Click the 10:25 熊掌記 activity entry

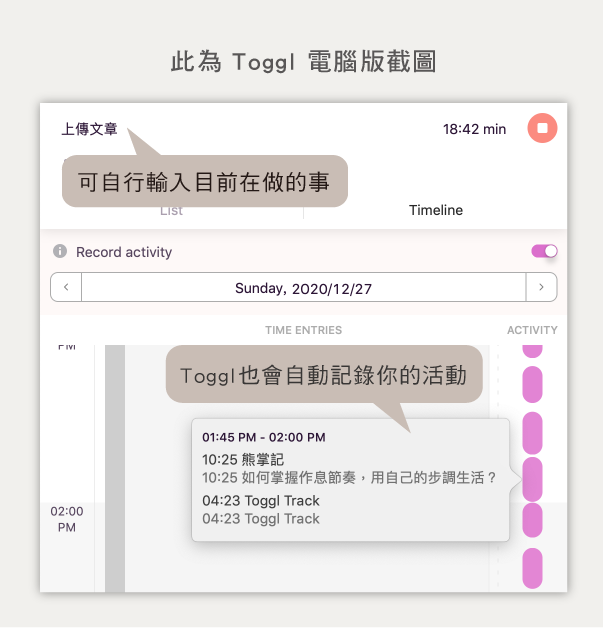(x=243, y=460)
